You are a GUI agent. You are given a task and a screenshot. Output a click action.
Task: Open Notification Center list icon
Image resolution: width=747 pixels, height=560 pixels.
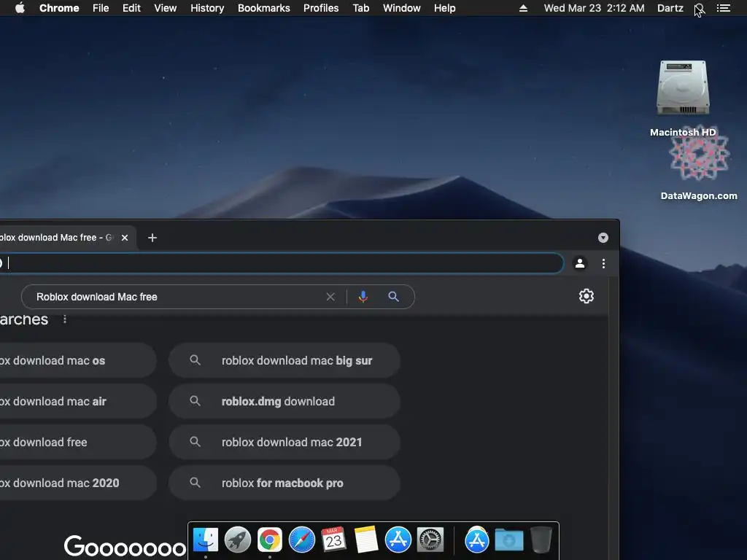coord(723,8)
